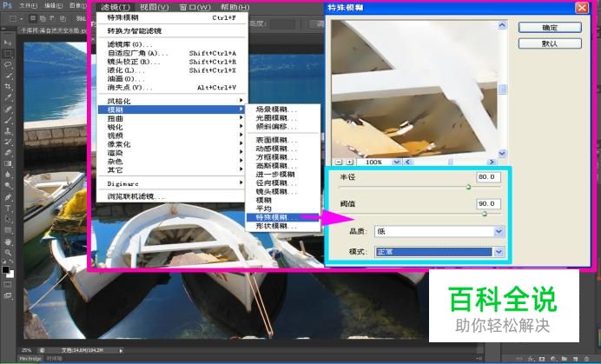Toggle Quick Mask mode icon
This screenshot has width=601, height=364.
8,284
